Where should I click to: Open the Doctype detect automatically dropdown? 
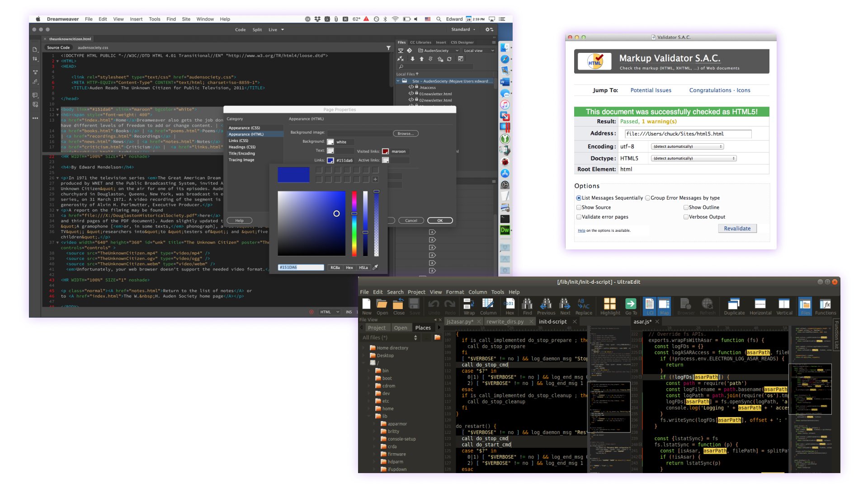693,158
